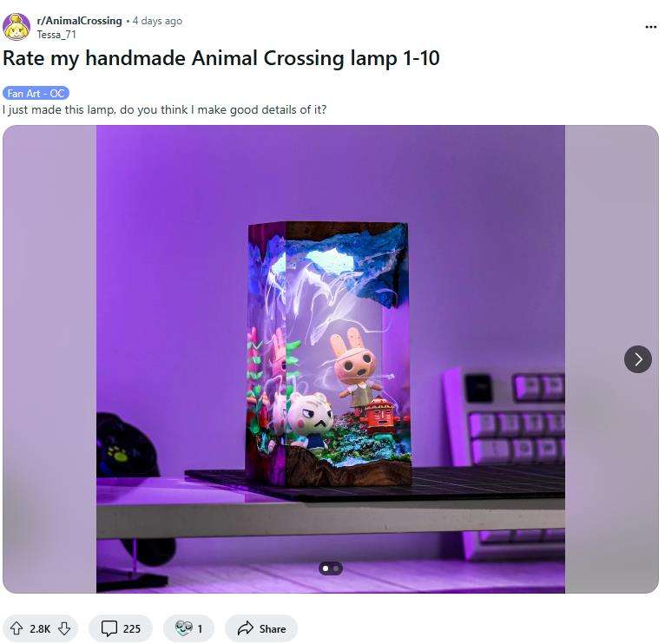Visit the r/AnimalCrossing community link
This screenshot has height=644, width=665.
click(79, 20)
